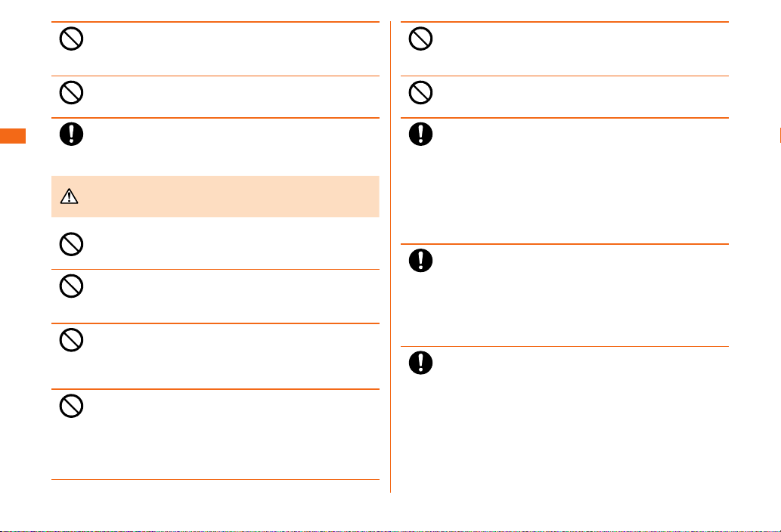Click the first exclamation icon in right column
Image resolution: width=781 pixels, height=532 pixels.
tap(420, 135)
